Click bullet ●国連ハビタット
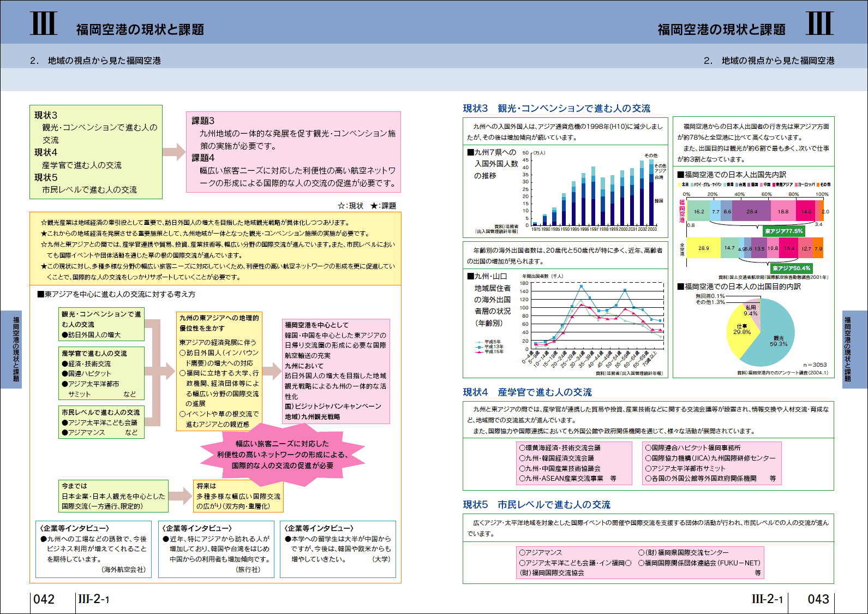Screen dimensions: 868x614 (86, 373)
